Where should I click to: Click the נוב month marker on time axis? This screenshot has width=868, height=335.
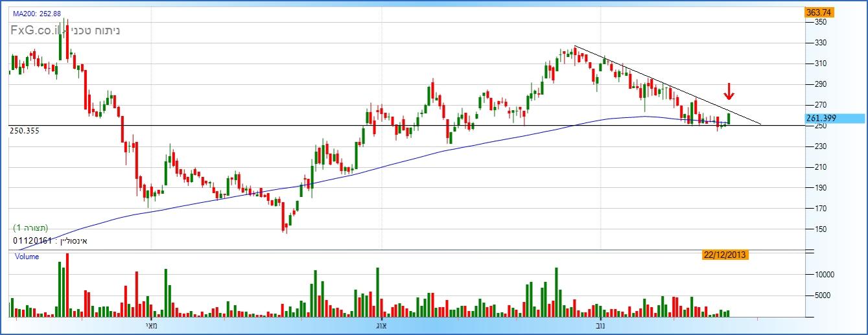[x=600, y=325]
